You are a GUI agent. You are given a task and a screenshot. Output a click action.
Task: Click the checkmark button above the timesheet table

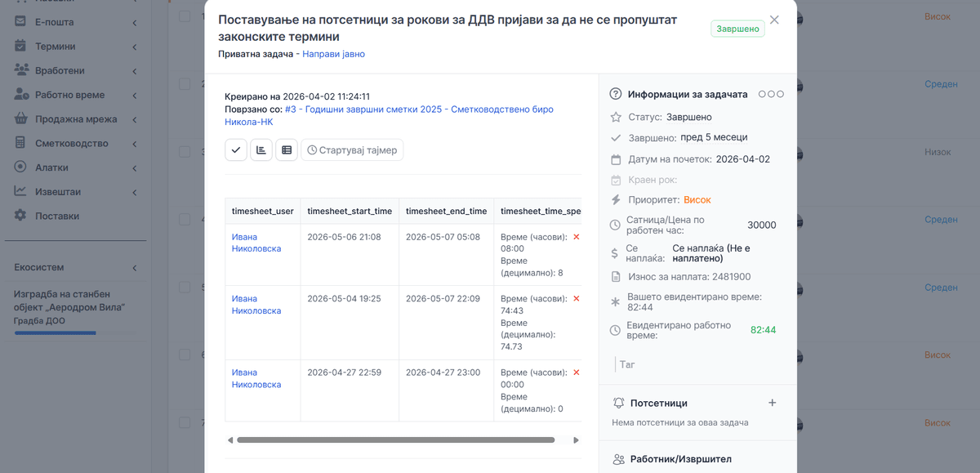(x=236, y=150)
